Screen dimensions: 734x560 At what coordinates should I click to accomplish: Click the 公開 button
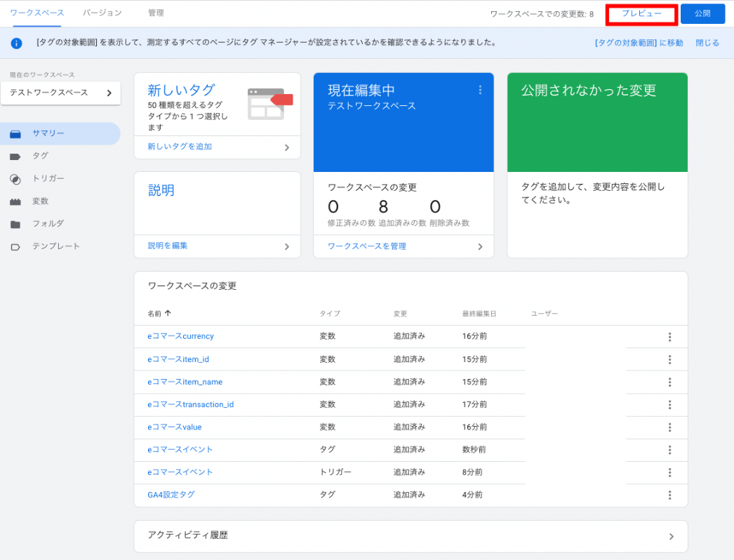(702, 14)
